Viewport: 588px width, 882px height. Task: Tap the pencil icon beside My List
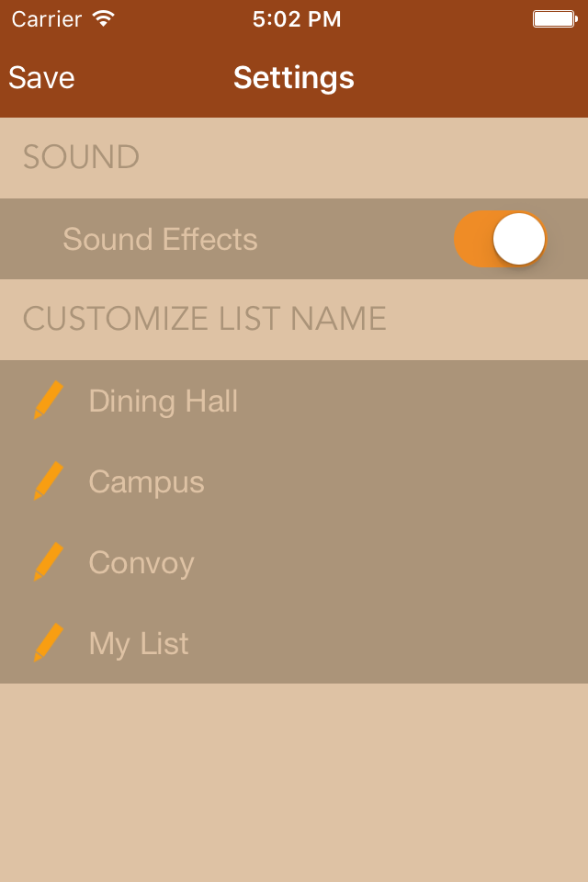coord(49,642)
